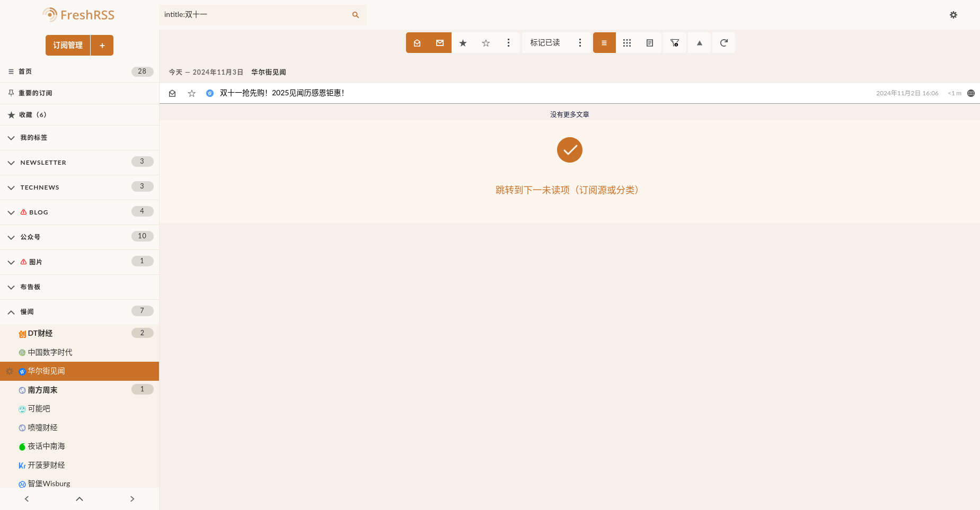Viewport: 980px width, 510px height.
Task: Click the search field containing intitle:双十一
Action: pyautogui.click(x=254, y=15)
